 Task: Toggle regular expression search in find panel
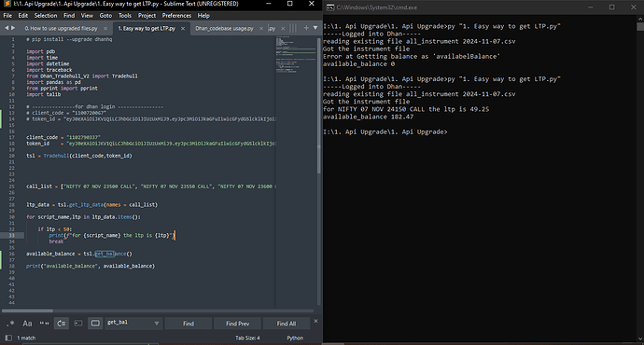click(10, 324)
